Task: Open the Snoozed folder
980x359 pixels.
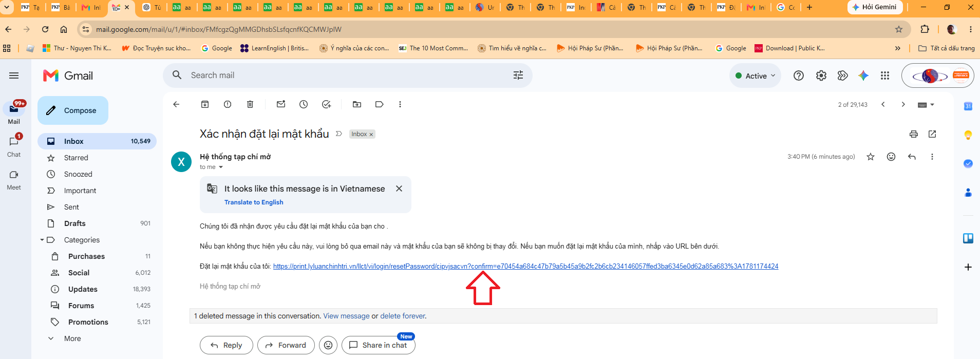Action: (97, 174)
